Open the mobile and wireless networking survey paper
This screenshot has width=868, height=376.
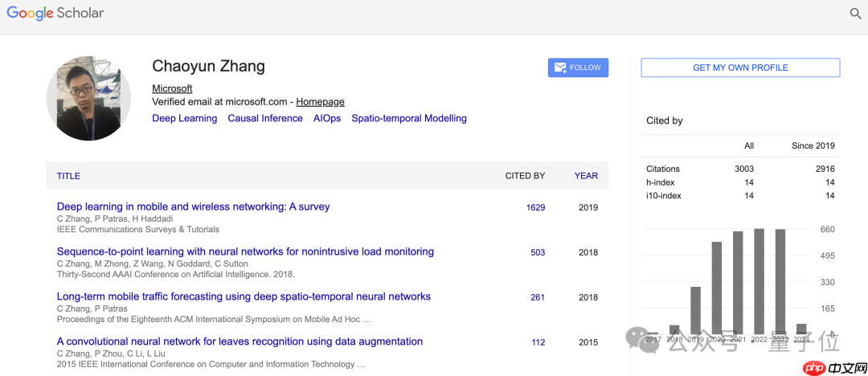[193, 206]
